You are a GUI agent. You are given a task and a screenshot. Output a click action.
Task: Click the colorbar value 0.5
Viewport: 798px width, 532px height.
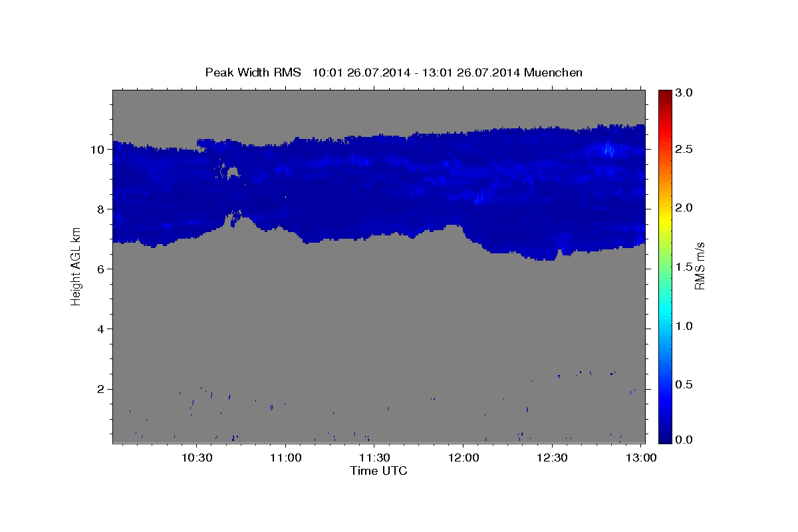click(x=684, y=384)
